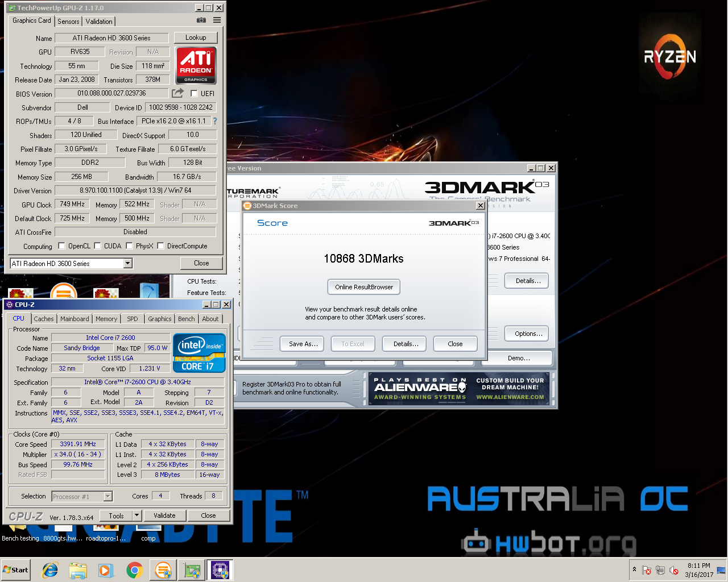Click the GPU-Z title bar icon

click(12, 8)
